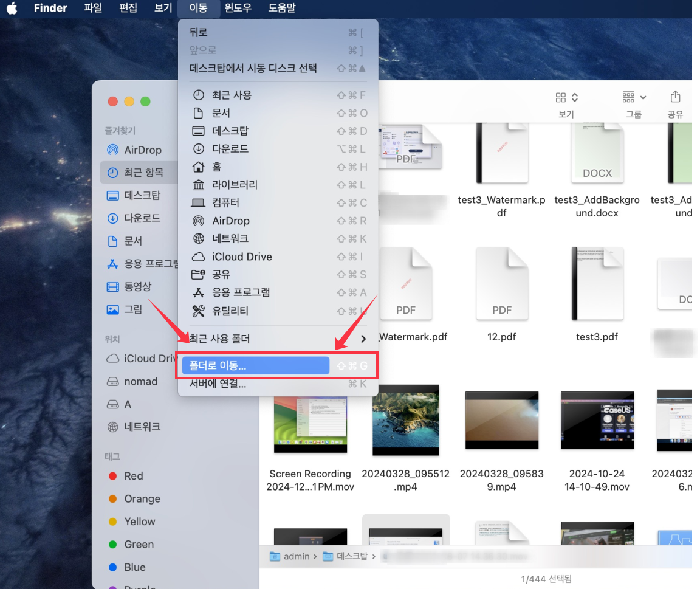The width and height of the screenshot is (700, 589).
Task: Open the Share toolbar icon
Action: pyautogui.click(x=674, y=97)
